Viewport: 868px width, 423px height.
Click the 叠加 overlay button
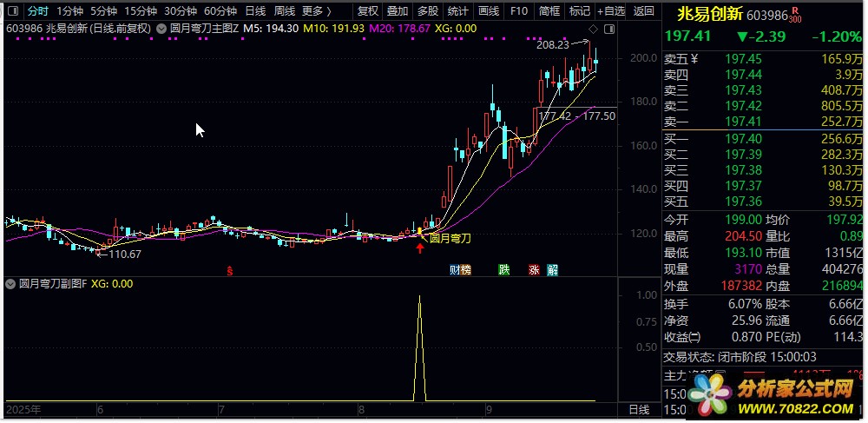click(398, 10)
